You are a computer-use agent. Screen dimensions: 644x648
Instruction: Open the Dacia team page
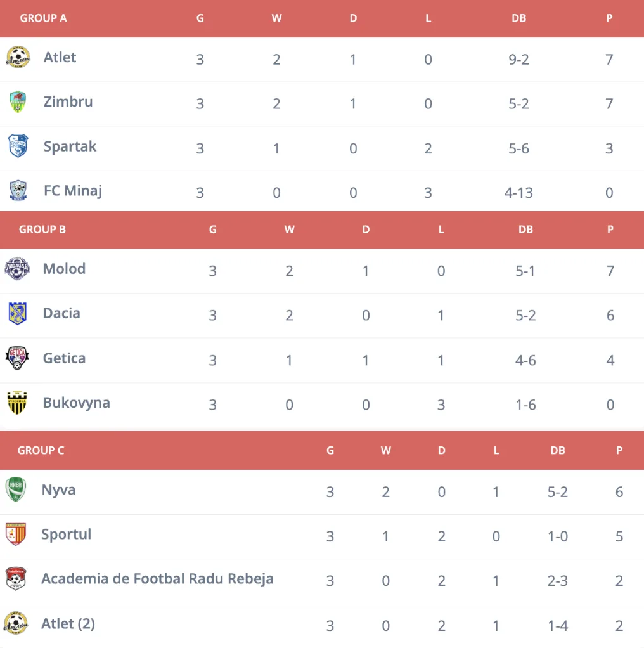[x=61, y=313]
